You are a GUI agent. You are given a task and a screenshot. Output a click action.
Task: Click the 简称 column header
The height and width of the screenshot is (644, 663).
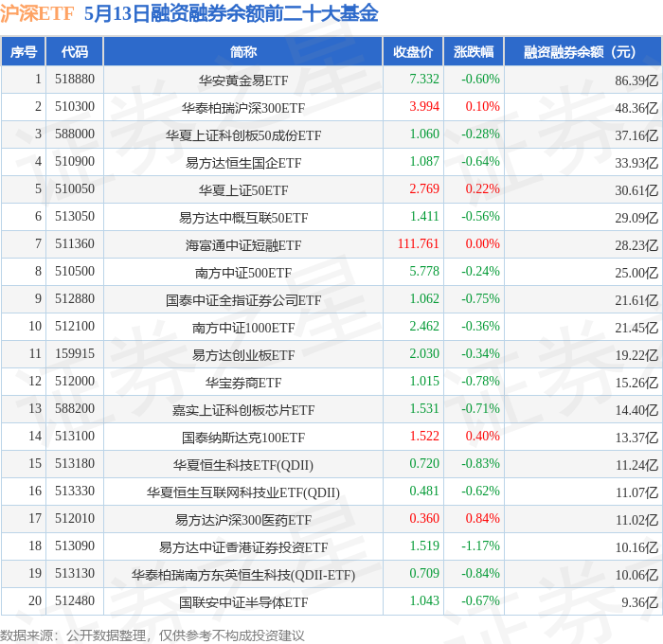pos(243,51)
